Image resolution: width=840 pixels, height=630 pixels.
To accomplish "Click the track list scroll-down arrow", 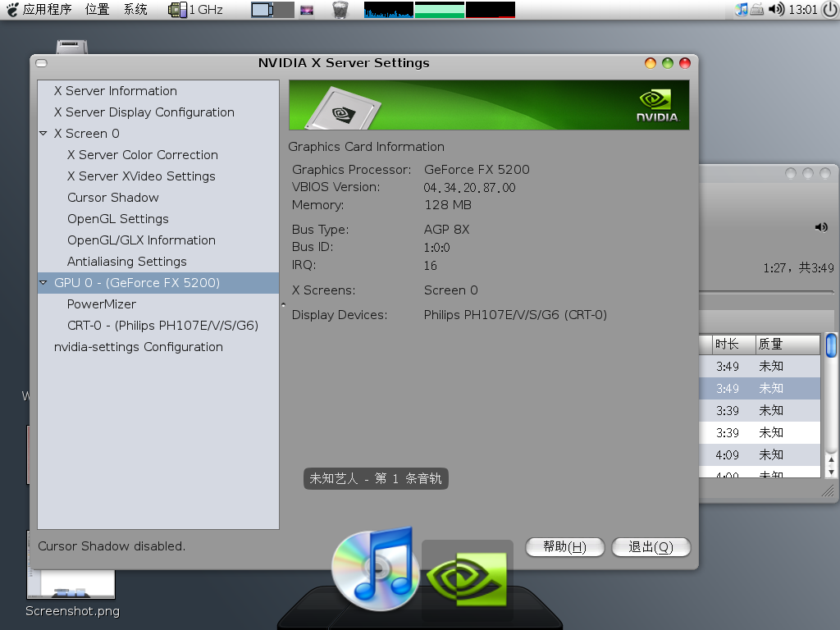I will (x=831, y=472).
